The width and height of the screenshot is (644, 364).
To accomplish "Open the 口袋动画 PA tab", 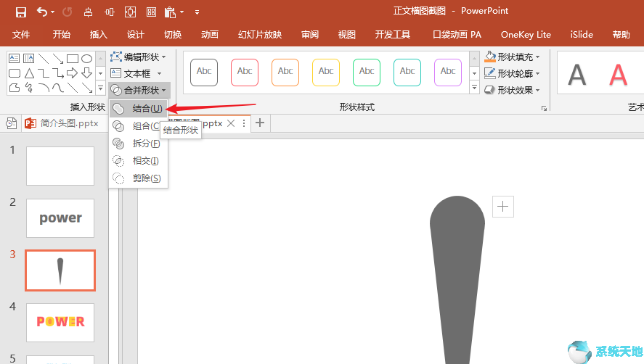I will [457, 35].
